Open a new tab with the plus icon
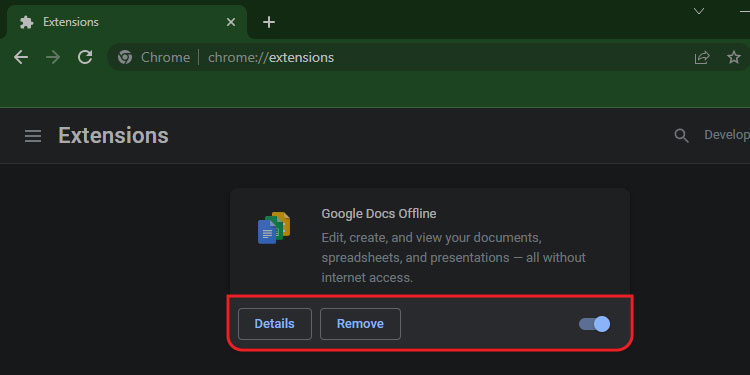 (x=269, y=22)
